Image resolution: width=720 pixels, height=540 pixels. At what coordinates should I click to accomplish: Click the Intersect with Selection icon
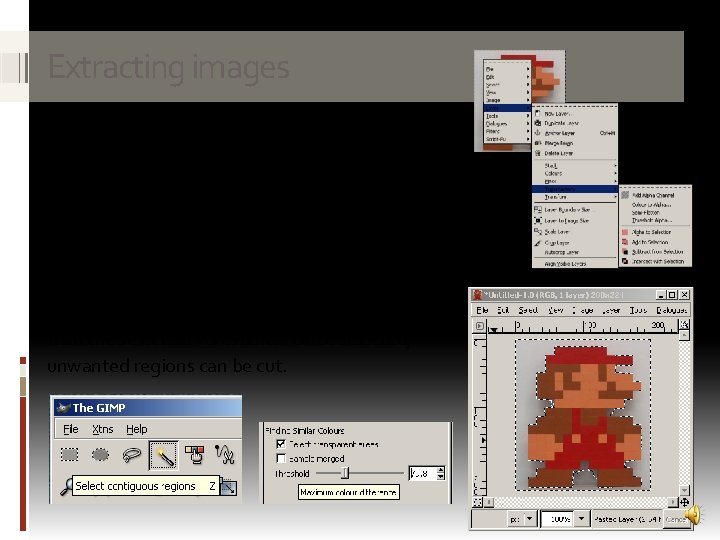[625, 261]
